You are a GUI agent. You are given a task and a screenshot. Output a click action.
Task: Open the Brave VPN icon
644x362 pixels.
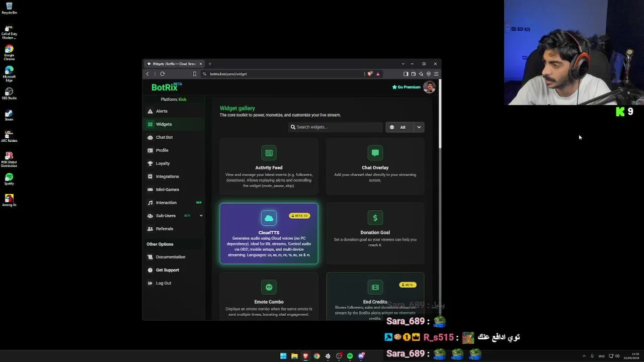point(429,74)
